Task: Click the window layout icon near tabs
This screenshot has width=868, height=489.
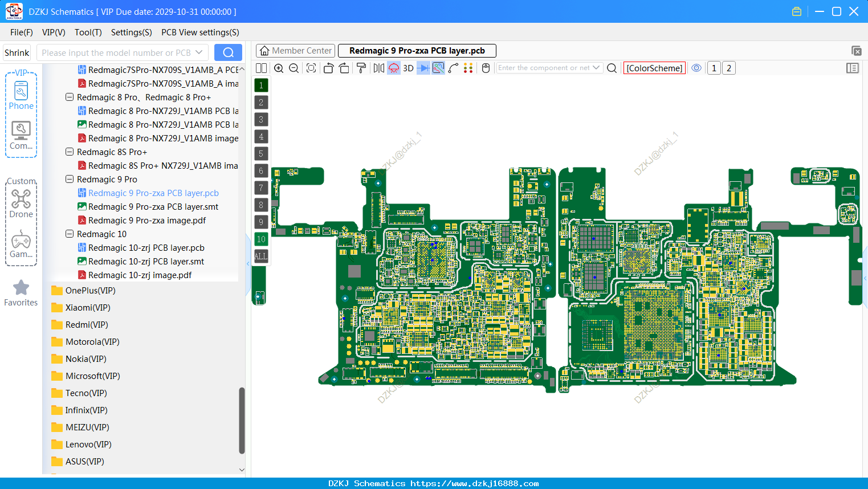Action: tap(856, 51)
